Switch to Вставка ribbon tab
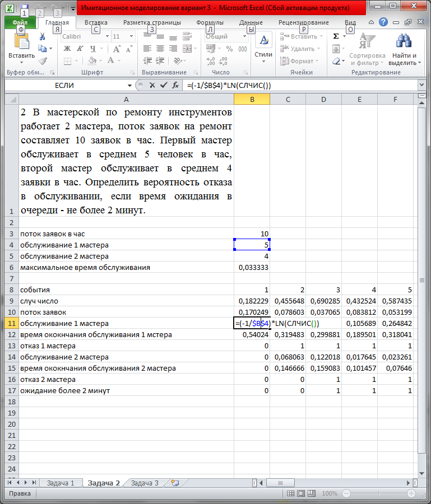 (96, 22)
